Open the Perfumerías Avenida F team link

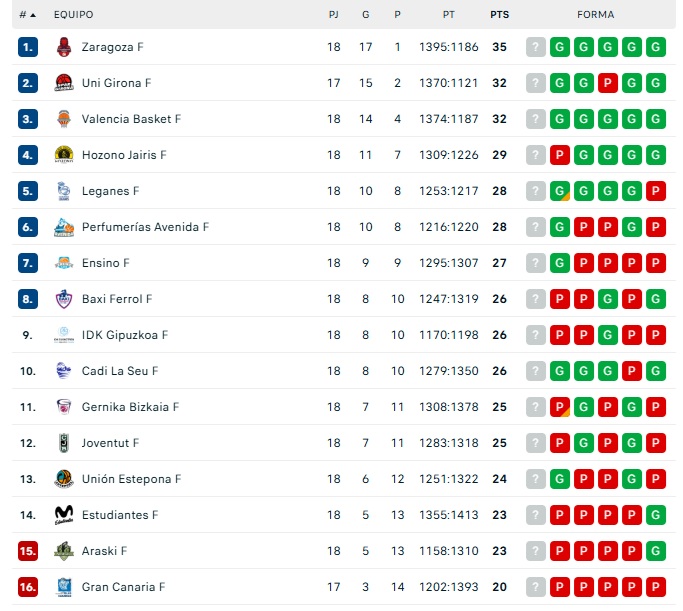tap(145, 227)
